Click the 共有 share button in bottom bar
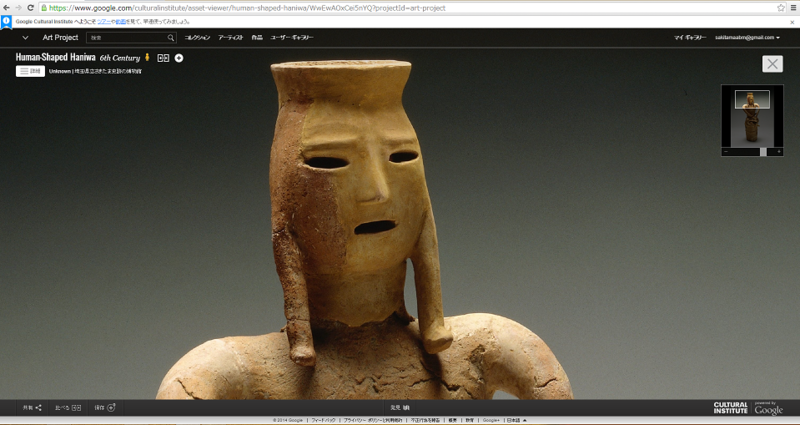The image size is (800, 425). (x=32, y=408)
